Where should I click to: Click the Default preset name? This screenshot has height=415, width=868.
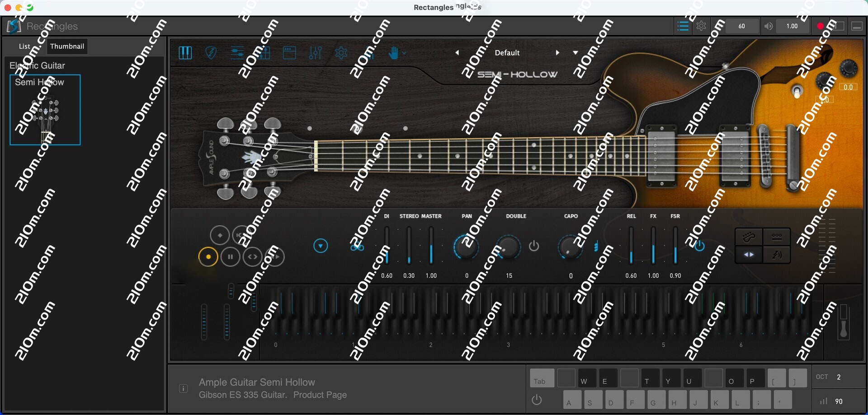tap(507, 52)
